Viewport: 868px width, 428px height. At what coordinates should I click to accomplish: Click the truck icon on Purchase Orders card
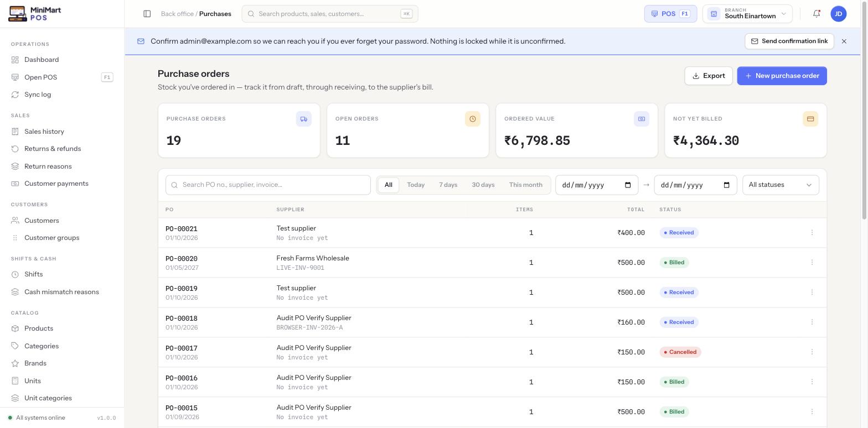click(x=304, y=119)
